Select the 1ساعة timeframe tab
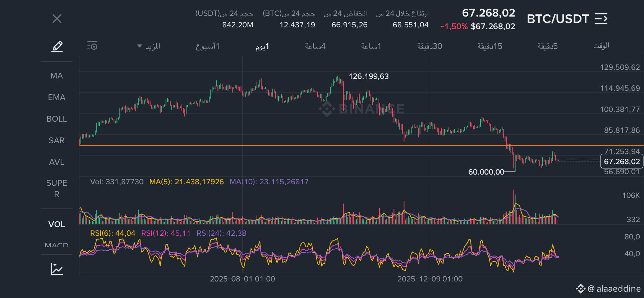The image size is (644, 298). (x=371, y=46)
